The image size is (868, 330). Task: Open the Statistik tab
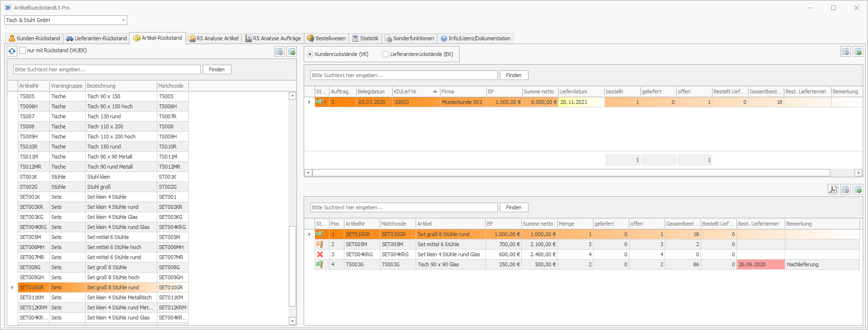(x=365, y=38)
